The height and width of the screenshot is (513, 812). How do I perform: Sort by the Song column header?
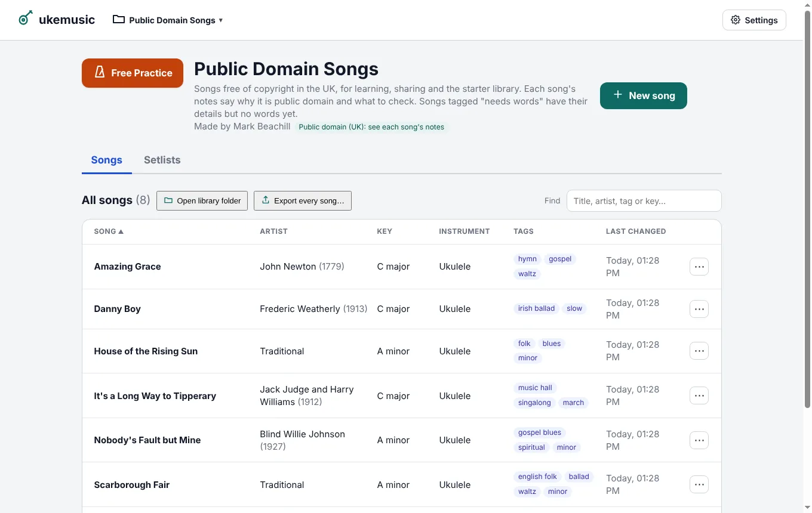pos(109,231)
